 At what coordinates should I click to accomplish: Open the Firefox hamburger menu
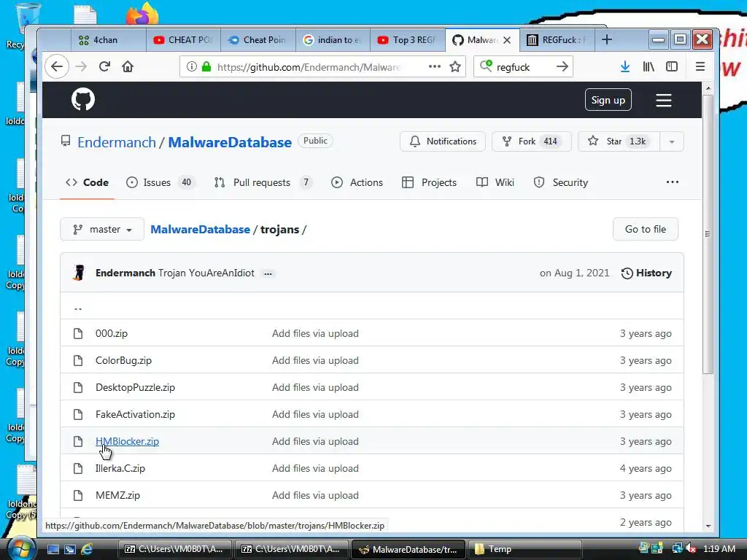(x=700, y=66)
